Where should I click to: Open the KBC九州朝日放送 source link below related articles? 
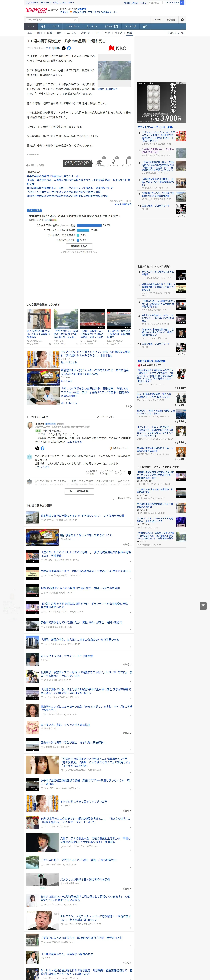[123, 204]
